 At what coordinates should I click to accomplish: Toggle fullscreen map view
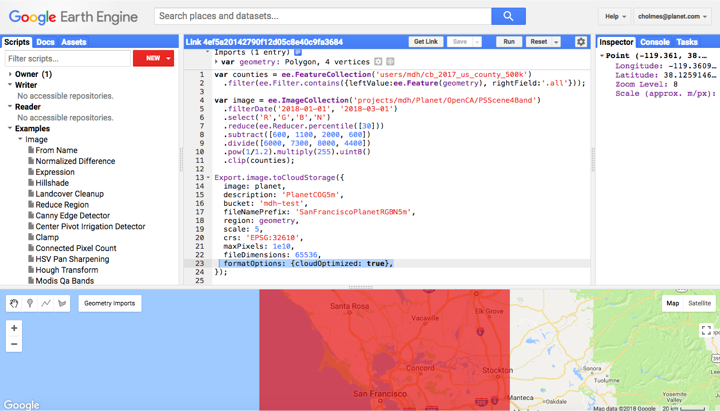[x=706, y=330]
